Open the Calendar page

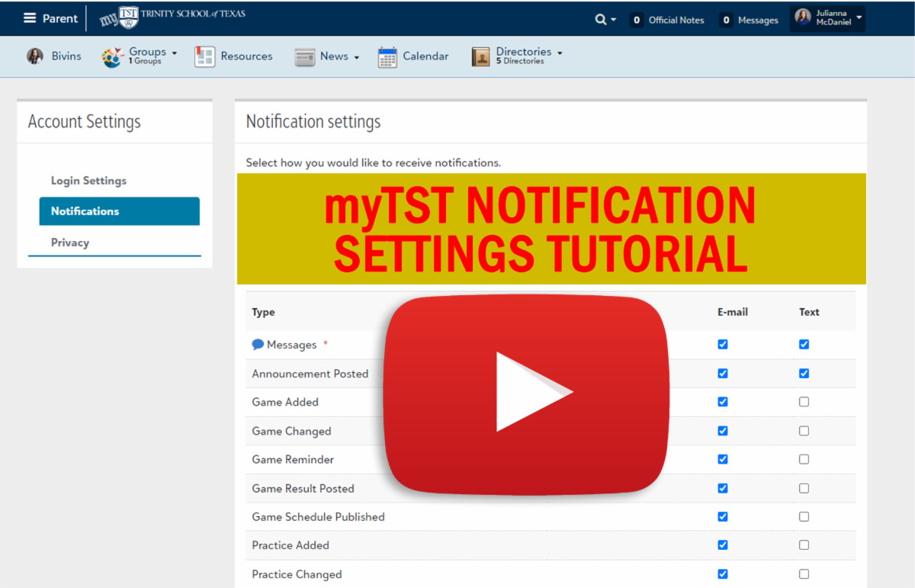click(425, 56)
